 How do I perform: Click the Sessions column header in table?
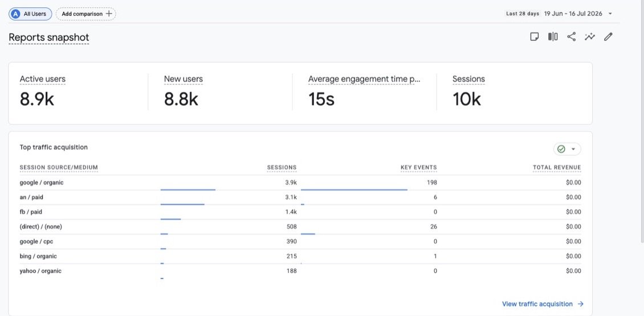282,167
